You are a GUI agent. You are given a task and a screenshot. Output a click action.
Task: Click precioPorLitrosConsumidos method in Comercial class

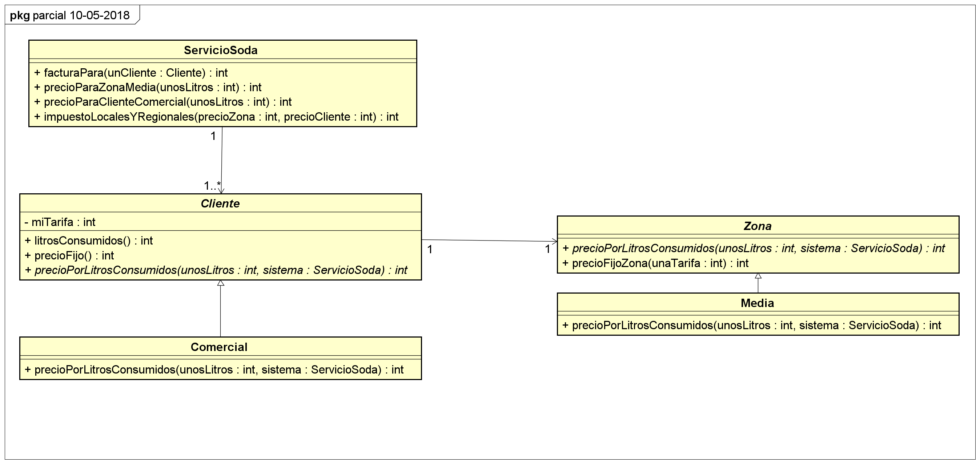[x=214, y=370]
